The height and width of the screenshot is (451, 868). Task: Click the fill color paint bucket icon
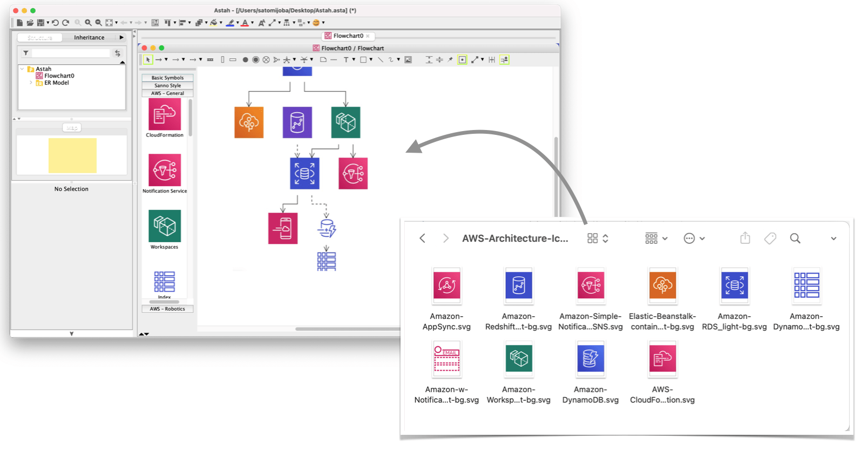click(214, 23)
